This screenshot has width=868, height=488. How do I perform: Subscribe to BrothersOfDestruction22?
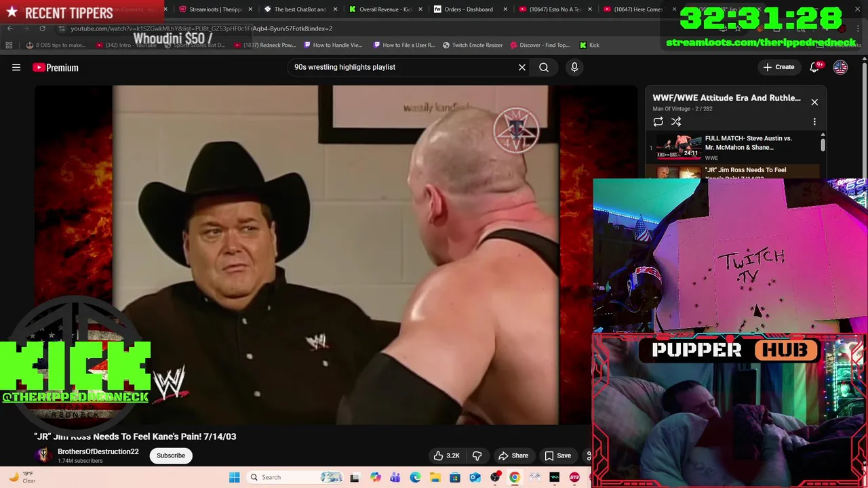click(171, 455)
